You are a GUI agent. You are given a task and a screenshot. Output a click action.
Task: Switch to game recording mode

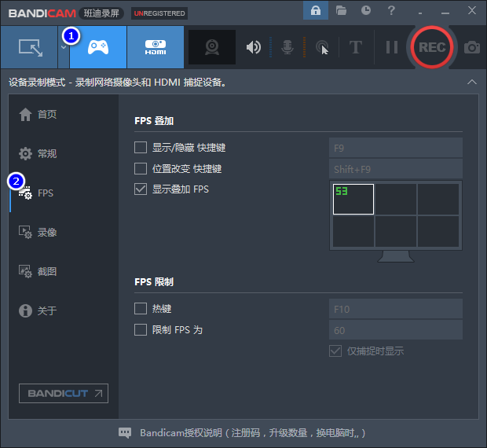pyautogui.click(x=98, y=47)
